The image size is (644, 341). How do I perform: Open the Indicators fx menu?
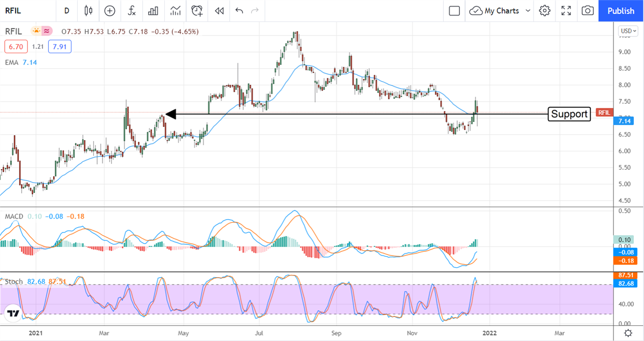131,11
